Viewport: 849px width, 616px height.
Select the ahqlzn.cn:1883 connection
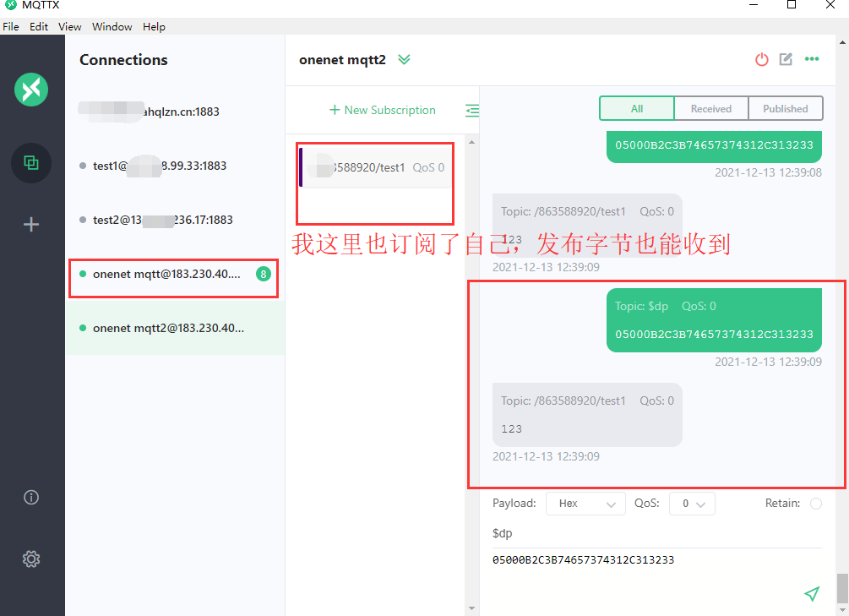[x=175, y=112]
